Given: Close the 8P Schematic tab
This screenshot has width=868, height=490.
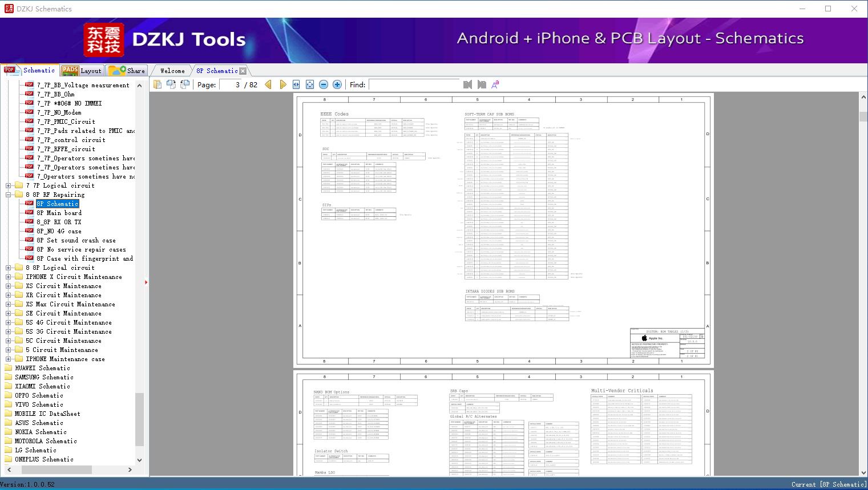Looking at the screenshot, I should (x=243, y=71).
